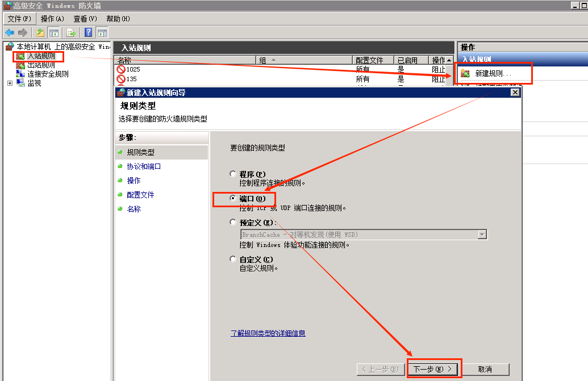
Task: Click the Back arrow toolbar icon
Action: (x=10, y=32)
